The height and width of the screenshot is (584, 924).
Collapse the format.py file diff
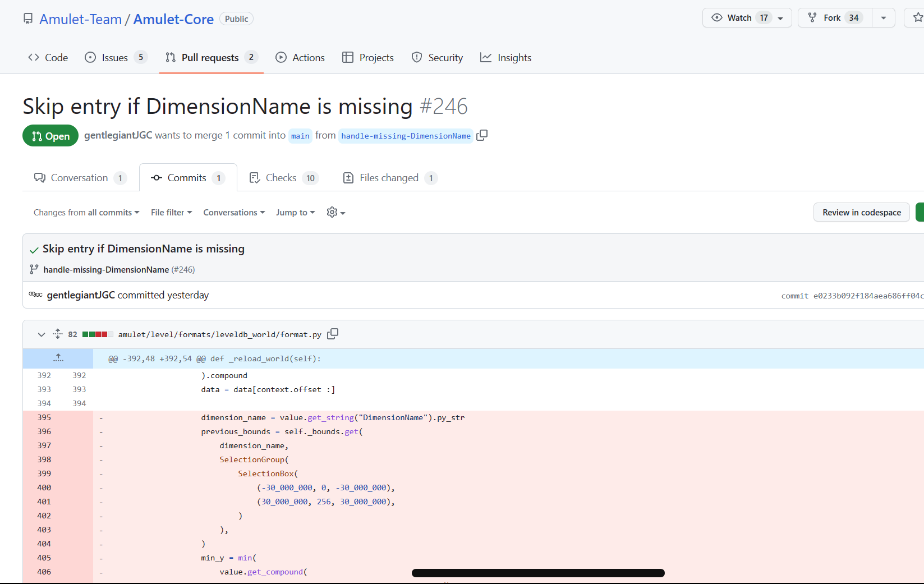tap(41, 334)
